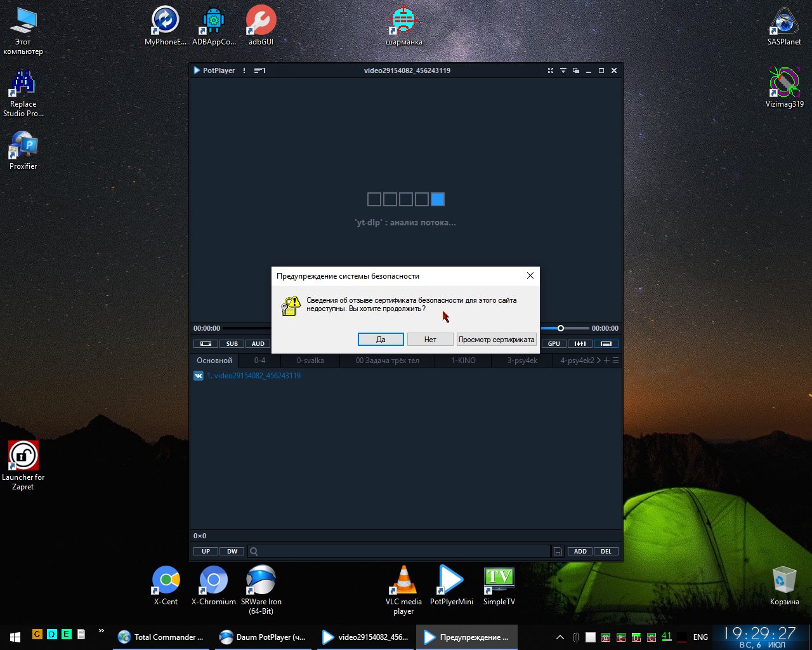The width and height of the screenshot is (812, 650).
Task: Click the volume slider handle
Action: pyautogui.click(x=560, y=328)
